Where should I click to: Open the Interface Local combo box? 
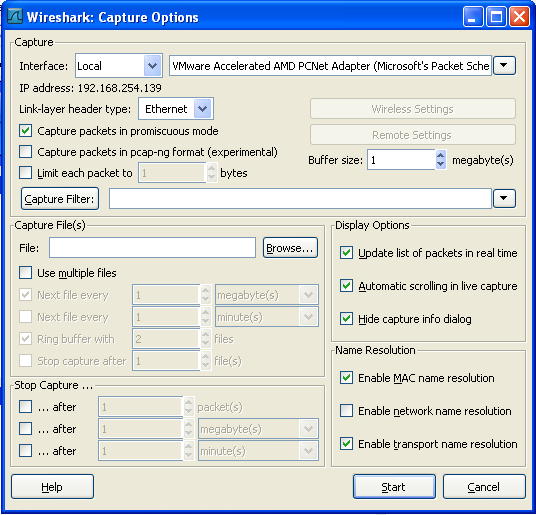118,65
